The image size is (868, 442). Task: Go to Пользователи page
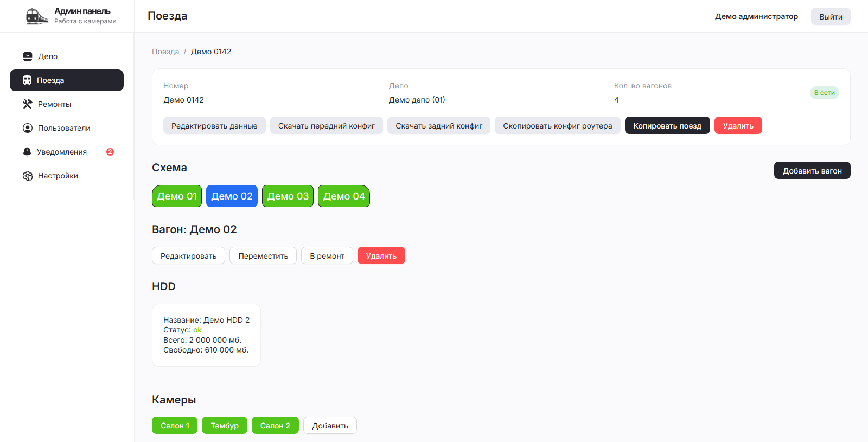pyautogui.click(x=67, y=128)
